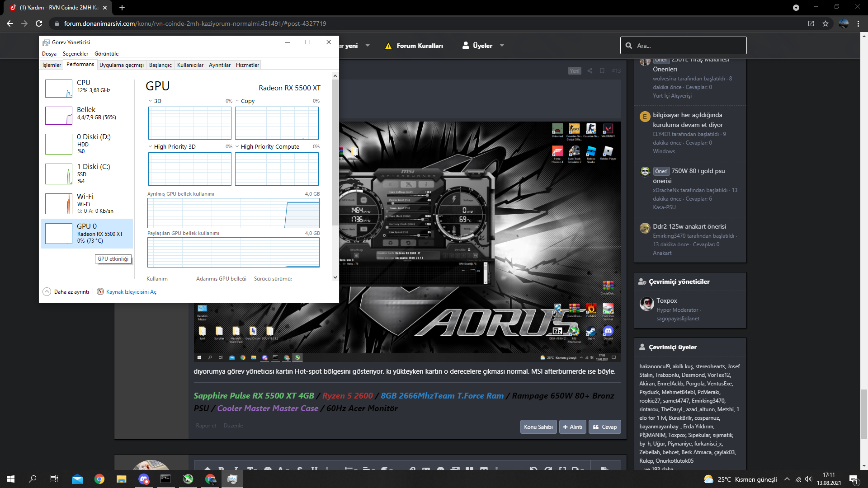Click Düzenle to edit the post
868x488 pixels.
point(233,426)
